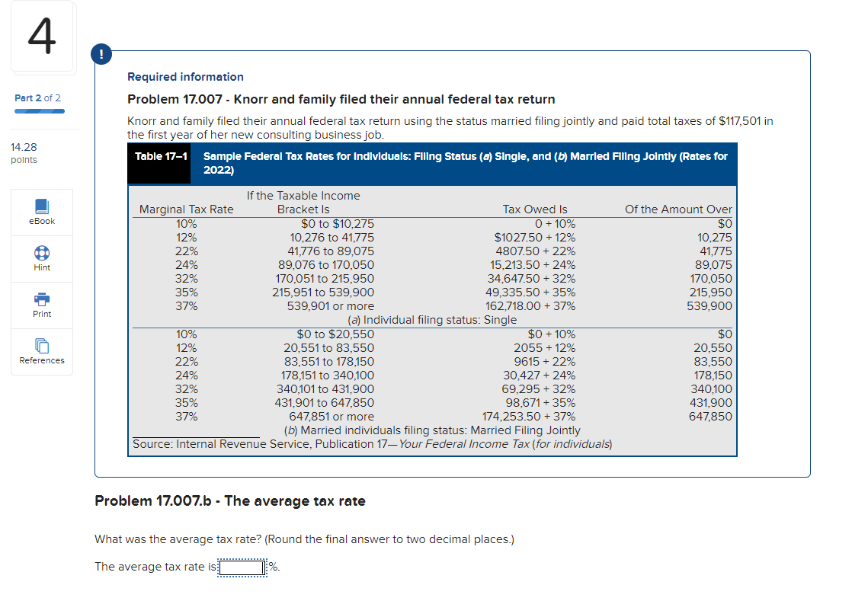This screenshot has height=601, width=868.
Task: Click the Required information heading
Action: (x=185, y=77)
